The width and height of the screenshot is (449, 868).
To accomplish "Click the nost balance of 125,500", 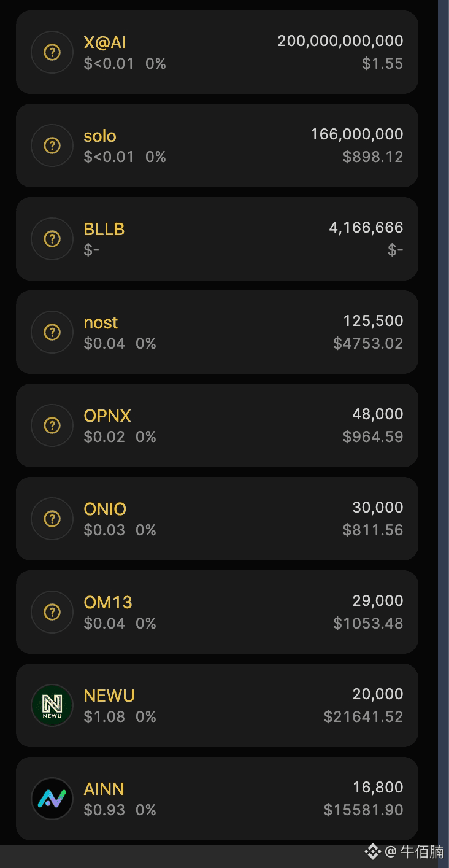I will tap(373, 321).
